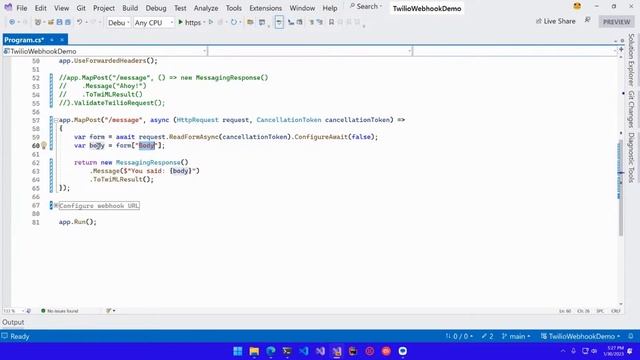Open the Diagnostic Tools side tab
This screenshot has height=360, width=640.
click(631, 158)
